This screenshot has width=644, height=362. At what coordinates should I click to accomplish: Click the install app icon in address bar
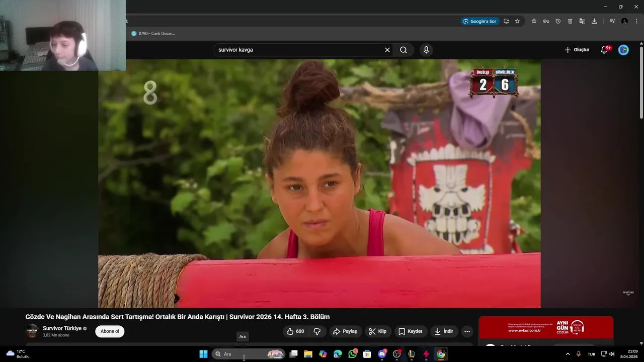click(x=506, y=21)
